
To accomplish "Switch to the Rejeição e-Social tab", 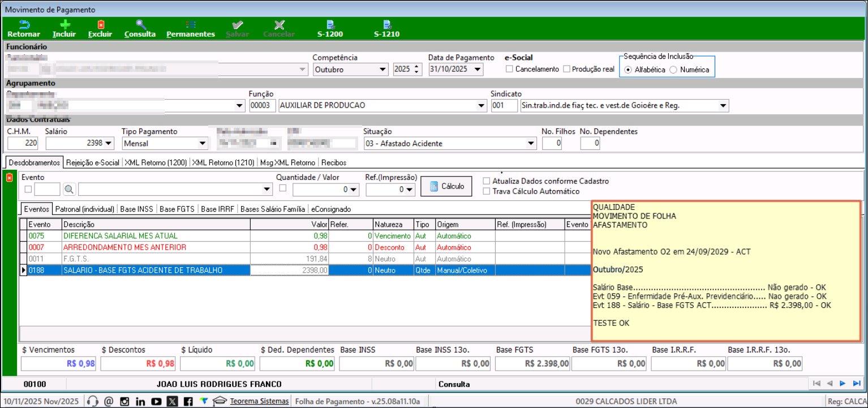I will 93,162.
